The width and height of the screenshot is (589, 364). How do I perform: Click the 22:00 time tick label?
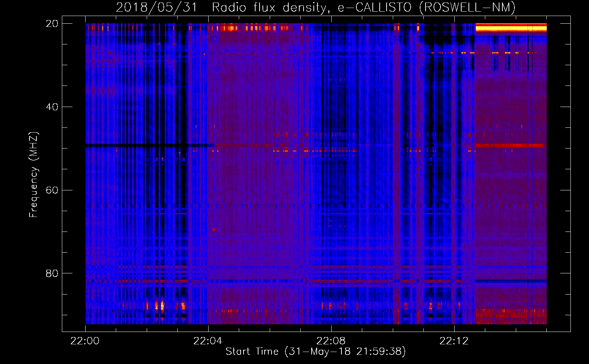click(85, 341)
